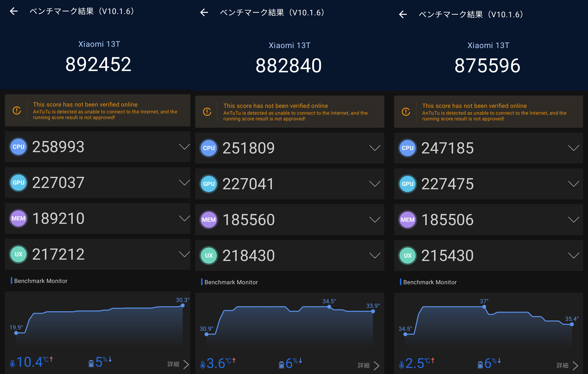Click the UX icon beside 217212
Viewport: 588px width, 374px height.
pyautogui.click(x=19, y=254)
